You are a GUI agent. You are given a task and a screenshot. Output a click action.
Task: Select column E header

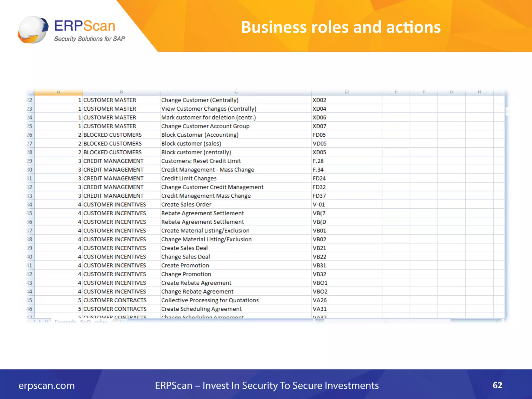tap(396, 92)
